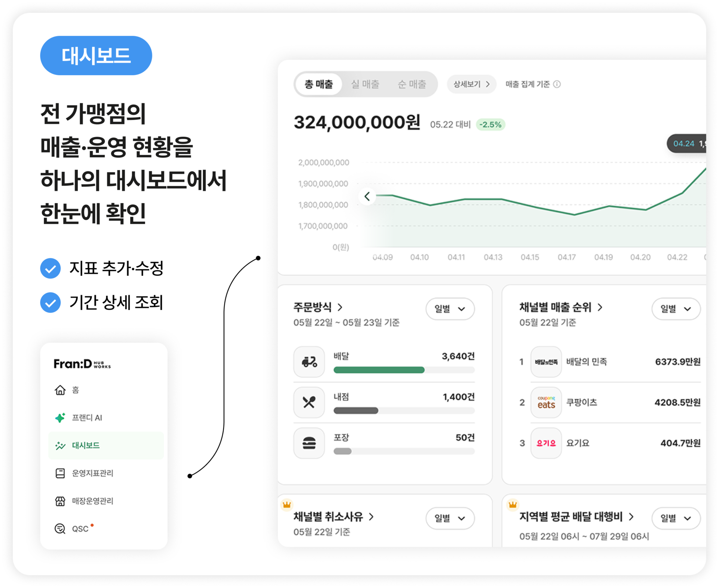
Task: Open the 일별 dropdown in 주문방식 card
Action: point(450,309)
